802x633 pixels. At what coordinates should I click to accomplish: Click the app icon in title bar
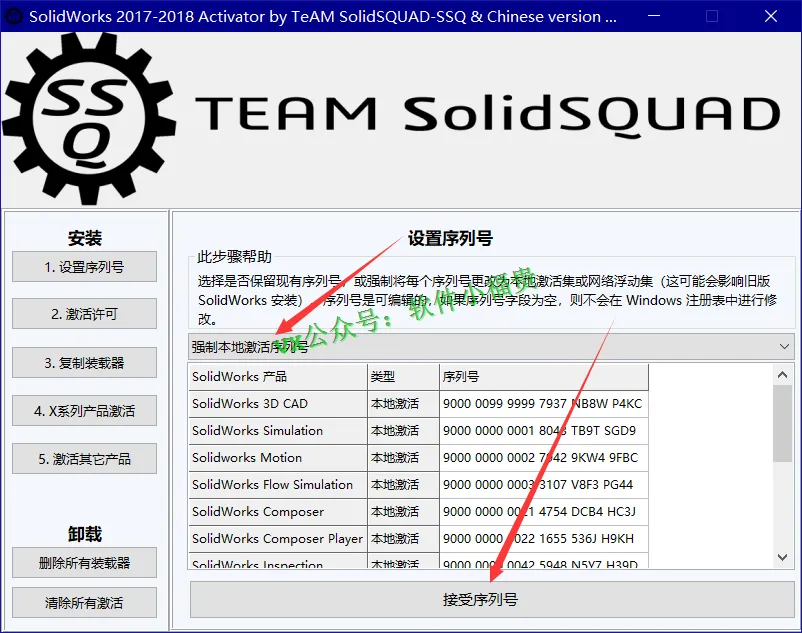(14, 16)
